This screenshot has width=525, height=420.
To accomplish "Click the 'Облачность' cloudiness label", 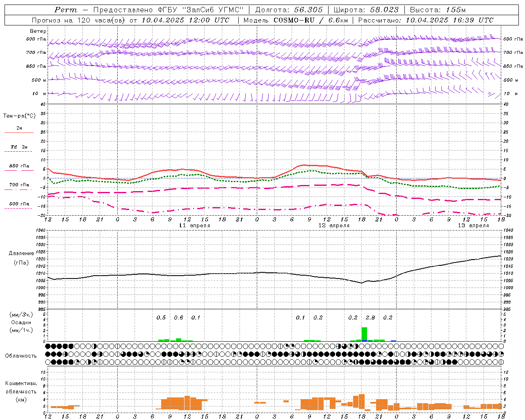I will tap(21, 356).
